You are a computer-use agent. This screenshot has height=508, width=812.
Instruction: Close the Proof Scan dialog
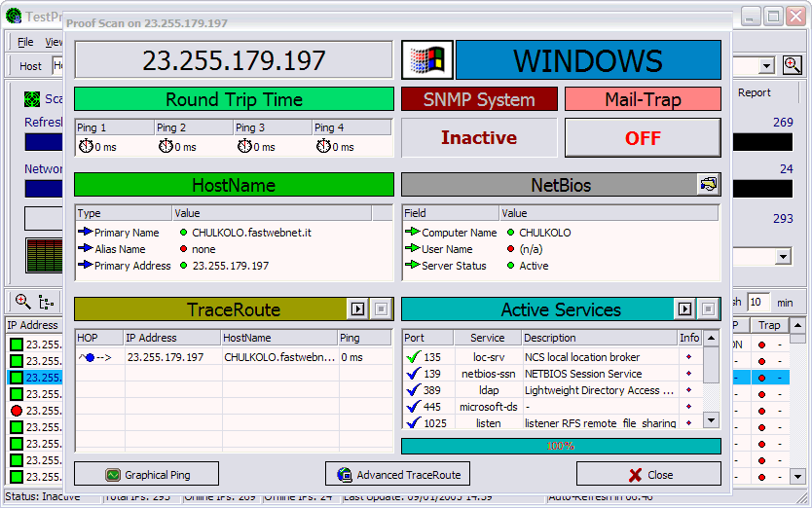pos(648,474)
